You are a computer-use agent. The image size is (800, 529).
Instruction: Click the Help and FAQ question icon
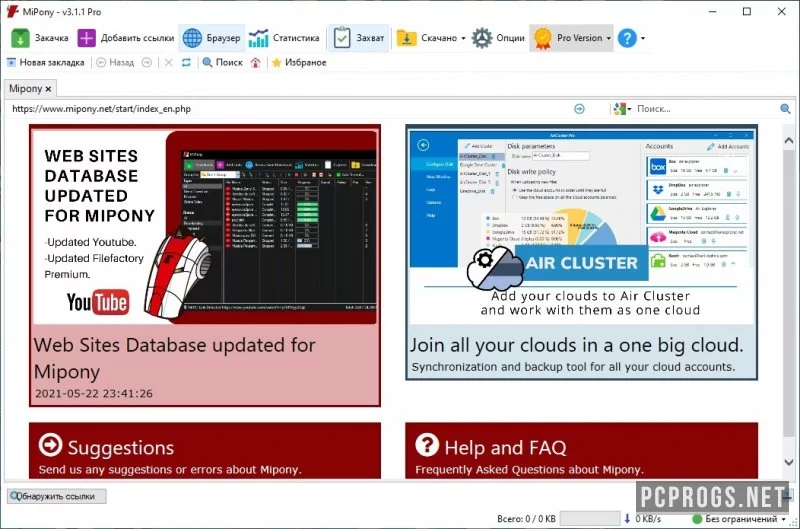[x=427, y=445]
